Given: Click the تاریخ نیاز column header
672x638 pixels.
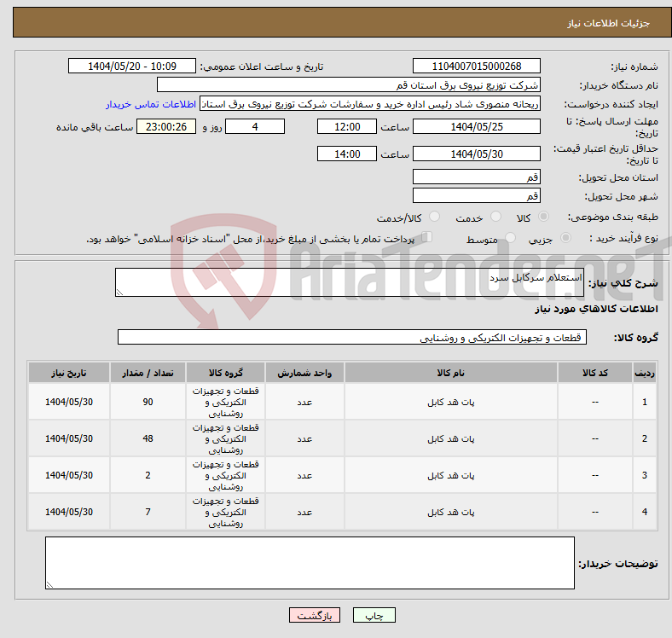Looking at the screenshot, I should coord(69,373).
